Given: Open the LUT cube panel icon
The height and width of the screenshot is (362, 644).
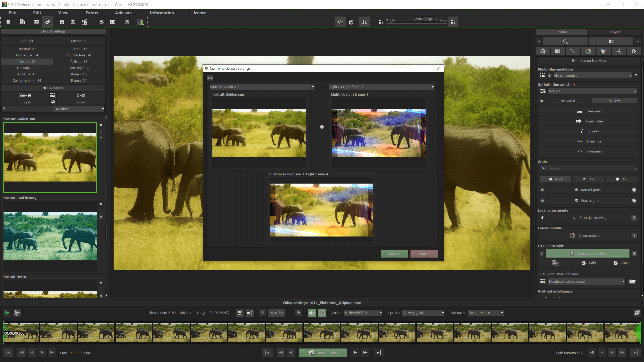Looking at the screenshot, I should (603, 51).
